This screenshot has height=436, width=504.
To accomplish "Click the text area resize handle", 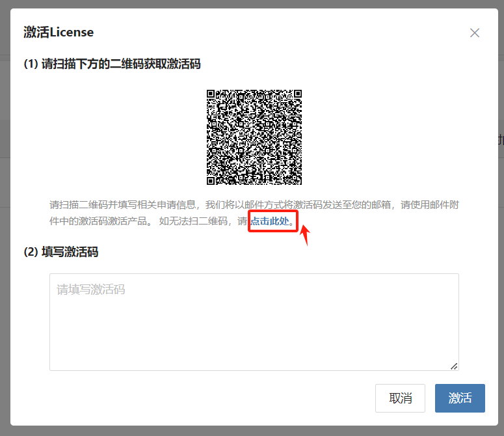I will pyautogui.click(x=454, y=366).
